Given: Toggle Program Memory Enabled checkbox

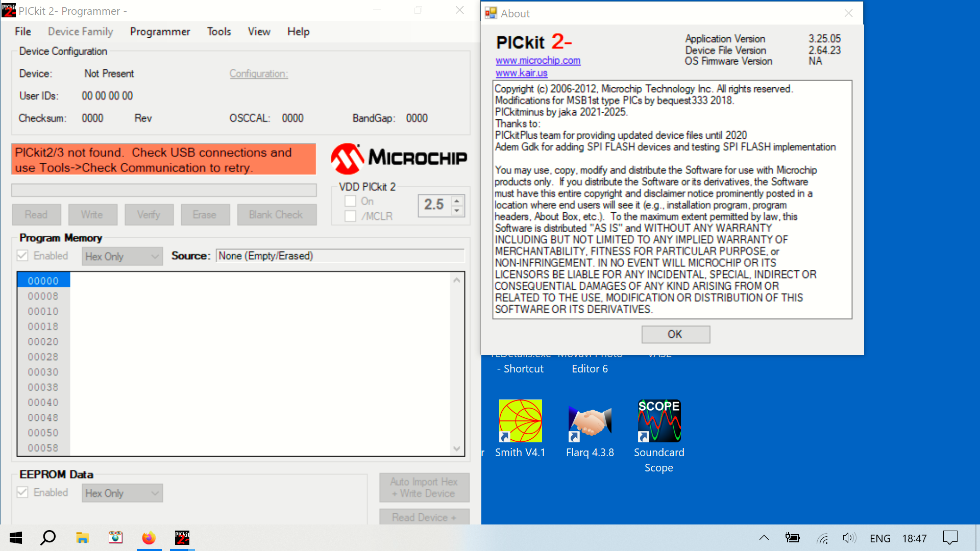Looking at the screenshot, I should click(22, 256).
